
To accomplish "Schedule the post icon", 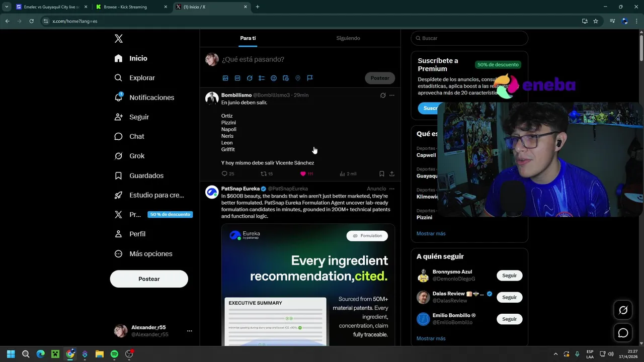I will [286, 78].
